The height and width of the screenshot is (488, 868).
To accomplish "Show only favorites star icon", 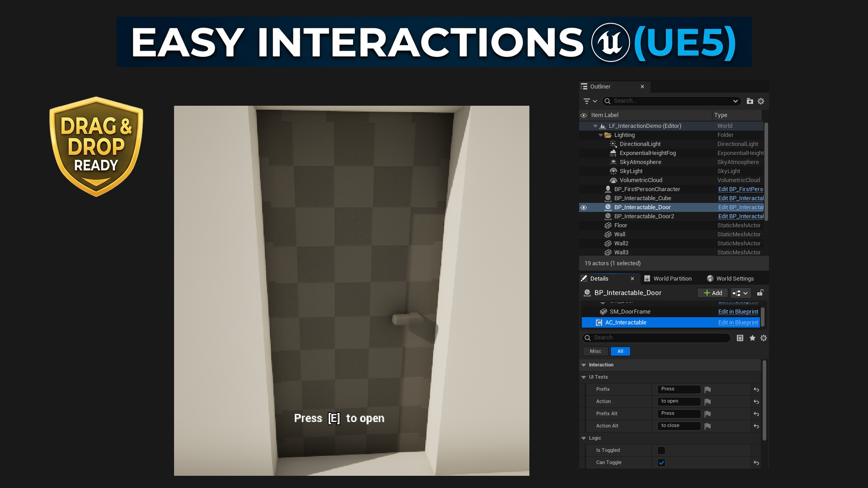I will (x=752, y=338).
